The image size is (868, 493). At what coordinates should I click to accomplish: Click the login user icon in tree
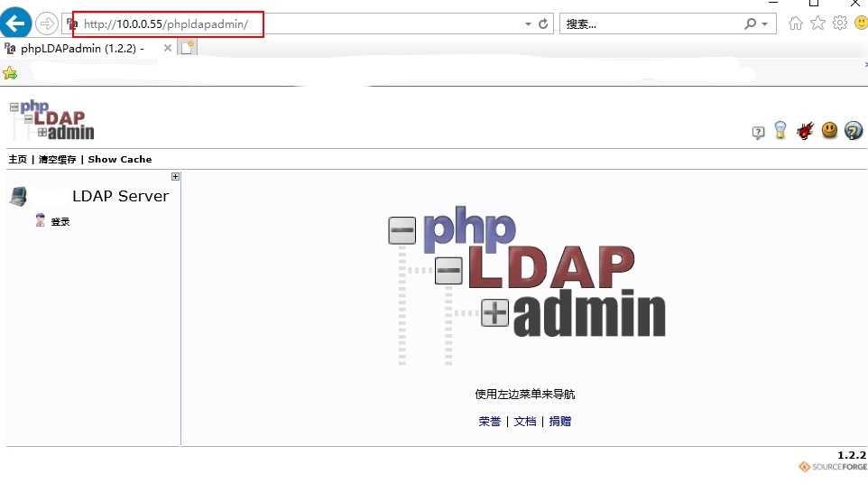pos(40,220)
